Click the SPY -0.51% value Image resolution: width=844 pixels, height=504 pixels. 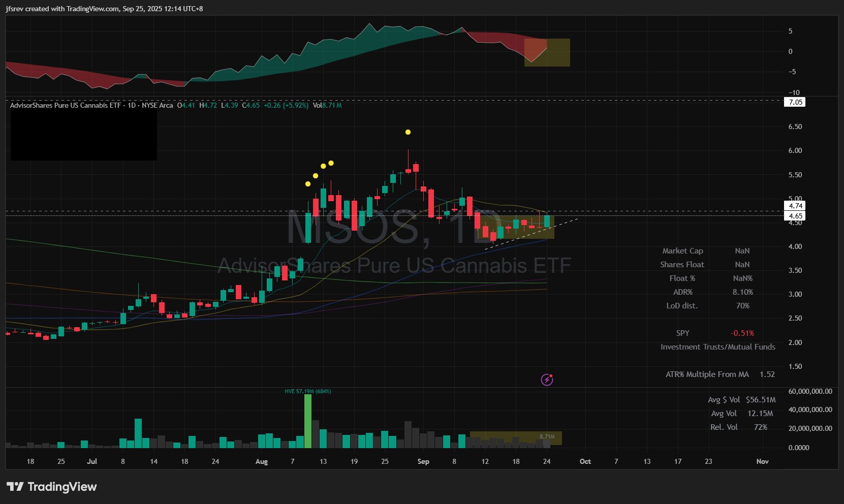(x=742, y=333)
